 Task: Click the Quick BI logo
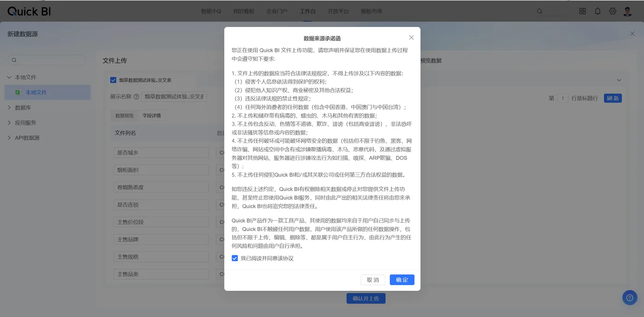point(29,12)
